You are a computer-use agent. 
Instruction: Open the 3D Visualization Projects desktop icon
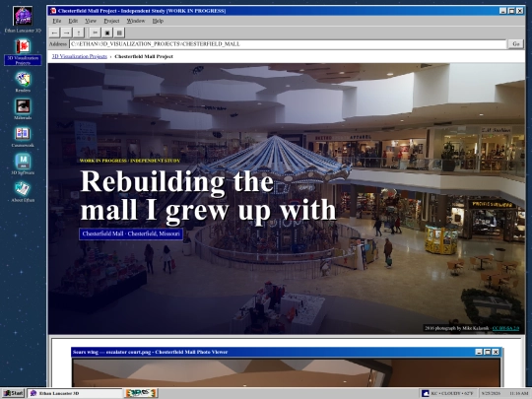pyautogui.click(x=23, y=51)
